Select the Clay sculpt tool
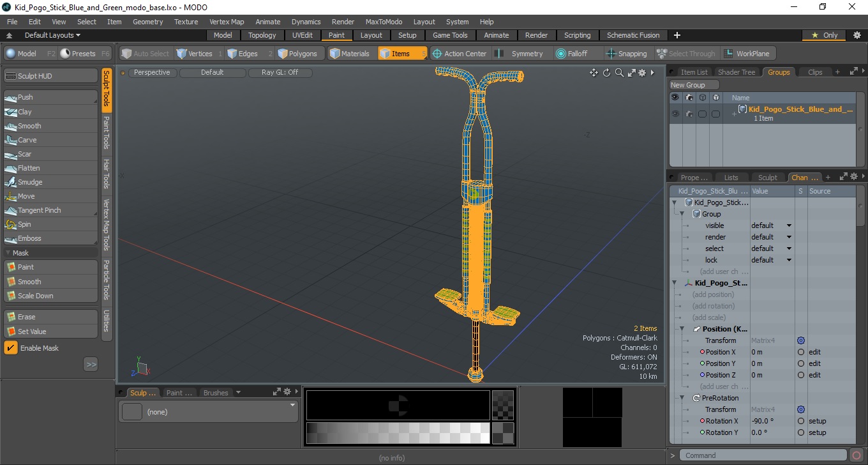This screenshot has height=465, width=868. pos(51,112)
